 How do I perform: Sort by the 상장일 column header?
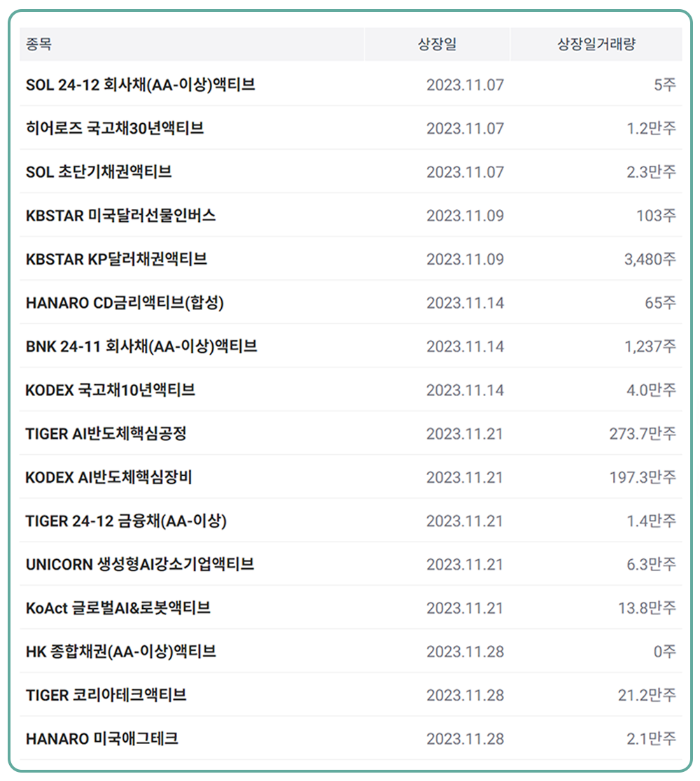437,45
